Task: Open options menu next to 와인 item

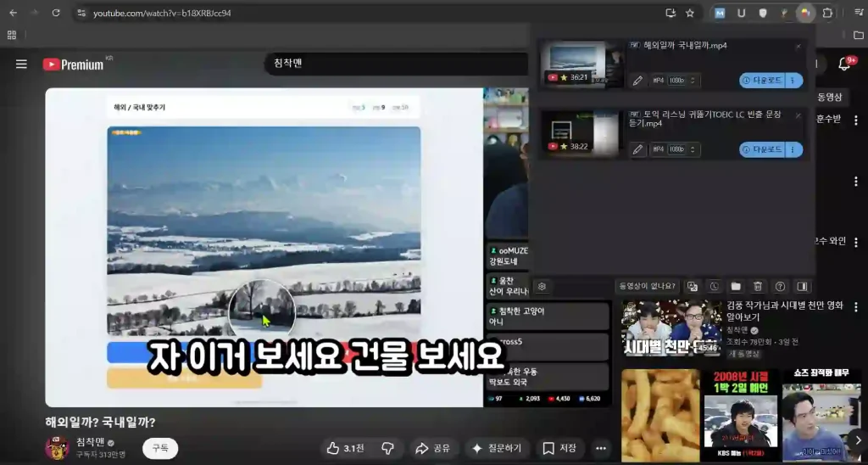Action: 856,242
